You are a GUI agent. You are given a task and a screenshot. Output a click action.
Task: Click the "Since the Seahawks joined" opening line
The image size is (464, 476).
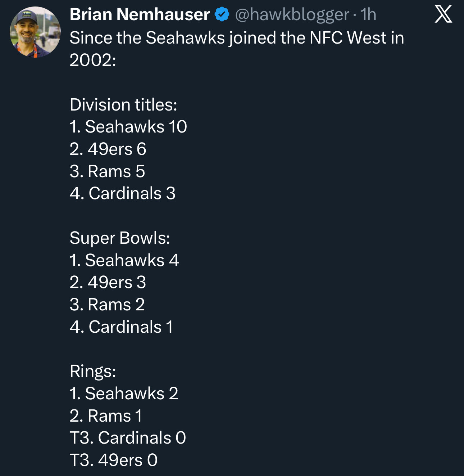point(236,38)
